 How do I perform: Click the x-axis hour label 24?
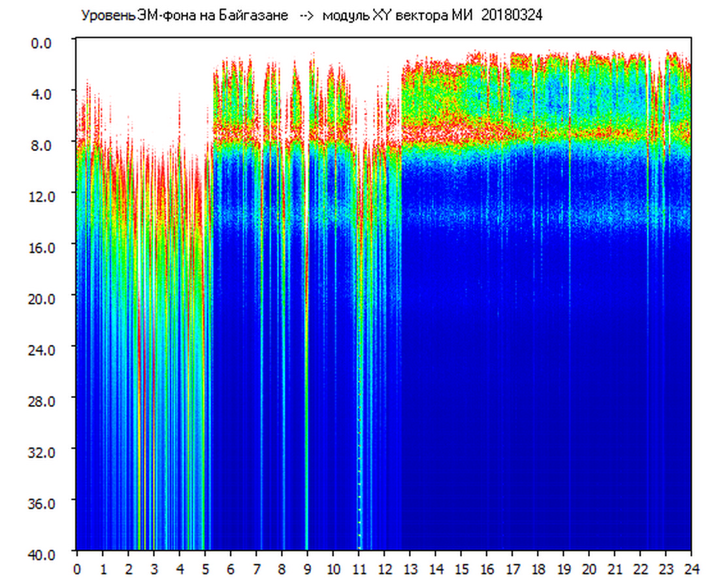tap(691, 569)
